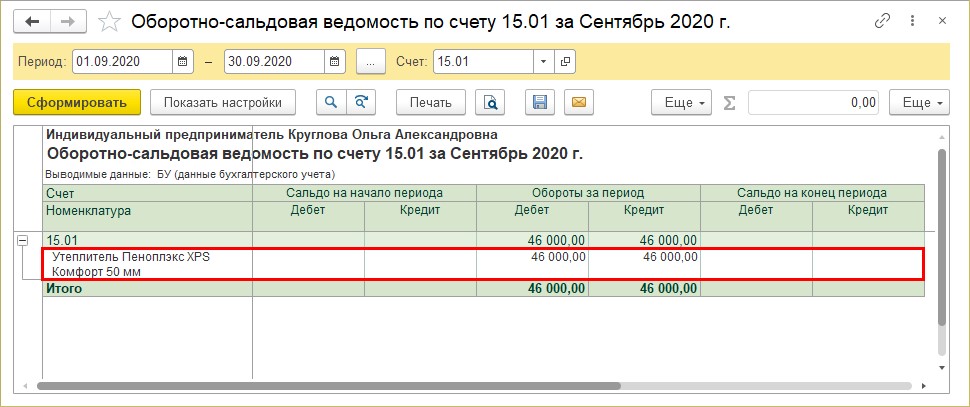Click the report organization name Круглова Ольга Александровна
The height and width of the screenshot is (407, 970).
click(x=272, y=134)
